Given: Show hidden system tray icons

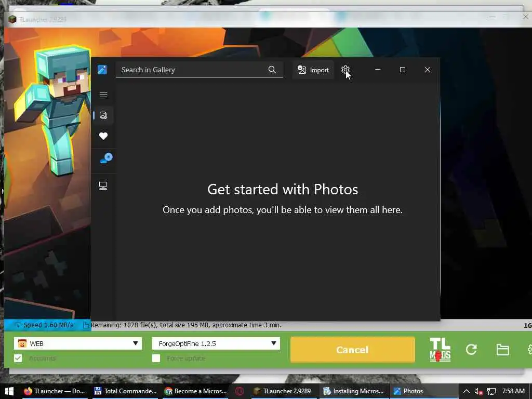Looking at the screenshot, I should (x=467, y=391).
